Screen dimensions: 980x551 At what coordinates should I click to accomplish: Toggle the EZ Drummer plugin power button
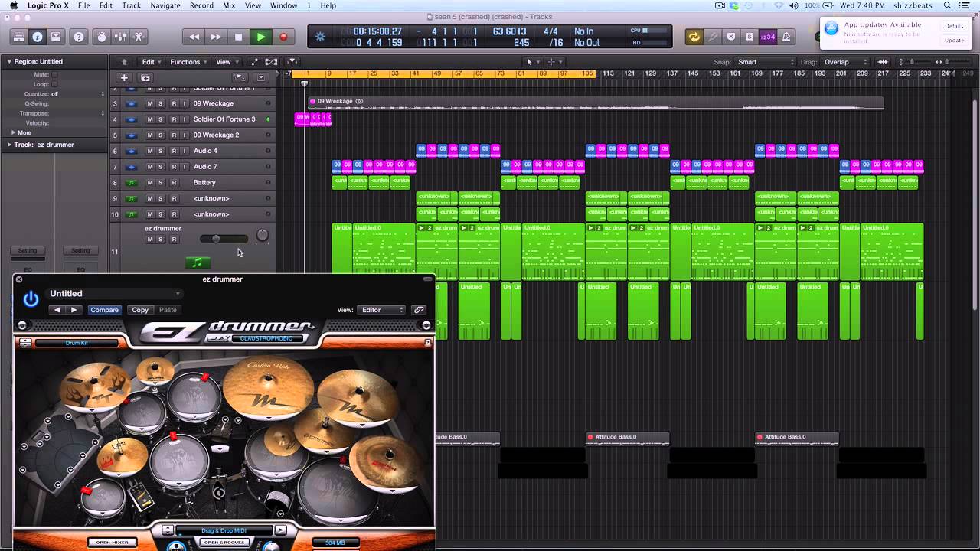(x=31, y=299)
